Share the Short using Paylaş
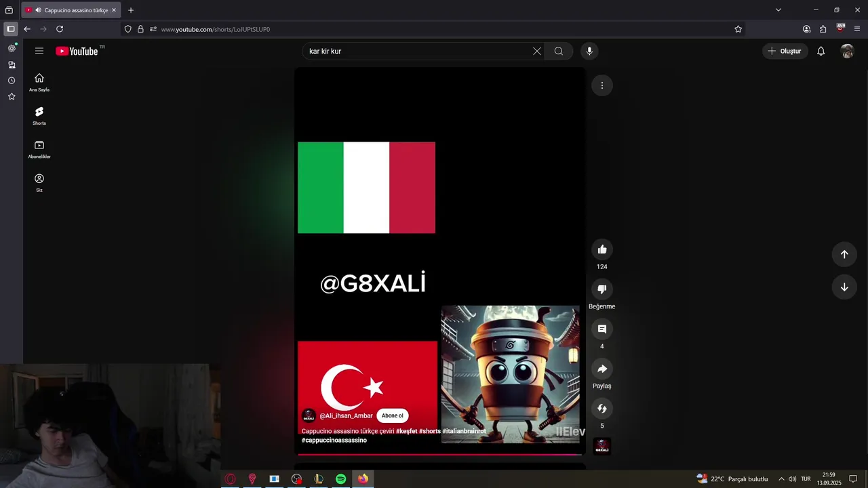Screen dimensions: 868x488 (x=601, y=369)
